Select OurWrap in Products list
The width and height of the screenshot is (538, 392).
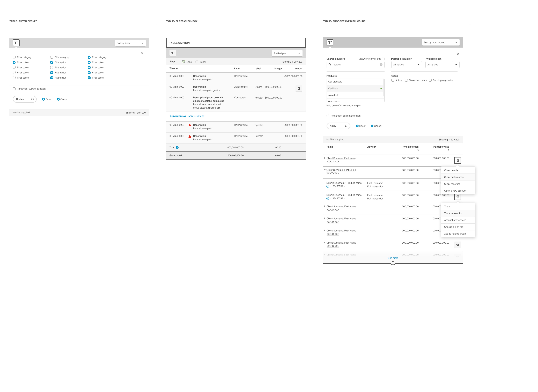coord(355,89)
